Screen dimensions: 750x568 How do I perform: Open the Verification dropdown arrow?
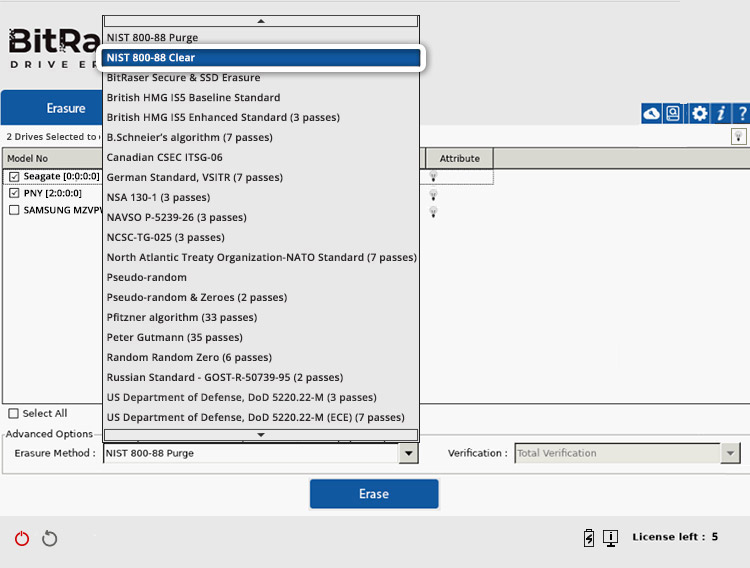click(x=730, y=453)
